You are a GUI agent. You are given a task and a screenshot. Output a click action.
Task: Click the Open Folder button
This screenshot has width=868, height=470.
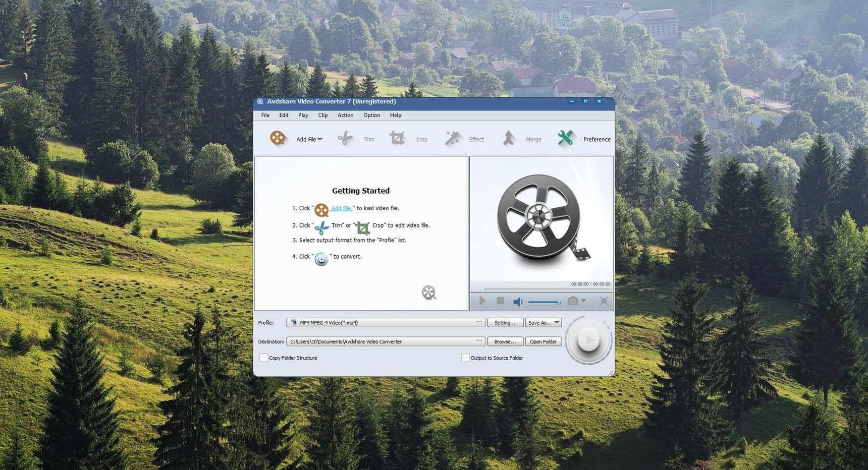pyautogui.click(x=544, y=342)
